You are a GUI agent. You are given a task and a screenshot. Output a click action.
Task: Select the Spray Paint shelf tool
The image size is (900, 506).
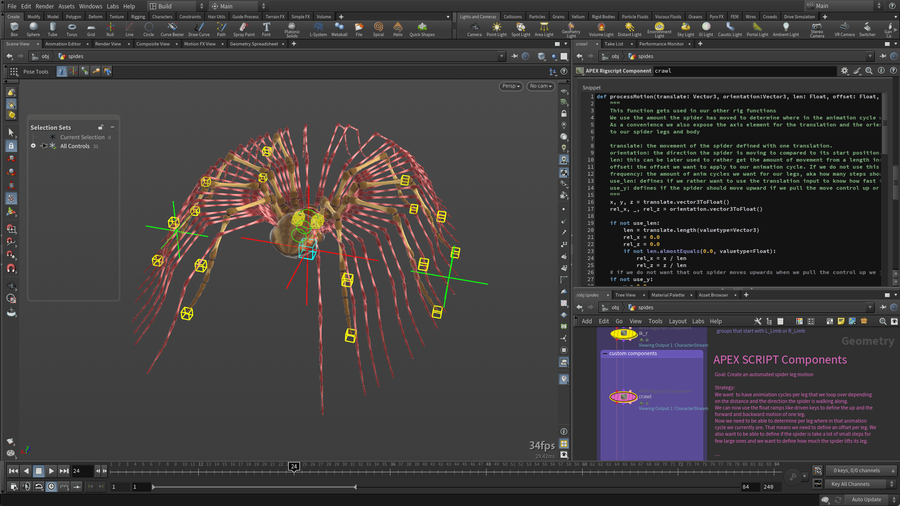coord(244,29)
